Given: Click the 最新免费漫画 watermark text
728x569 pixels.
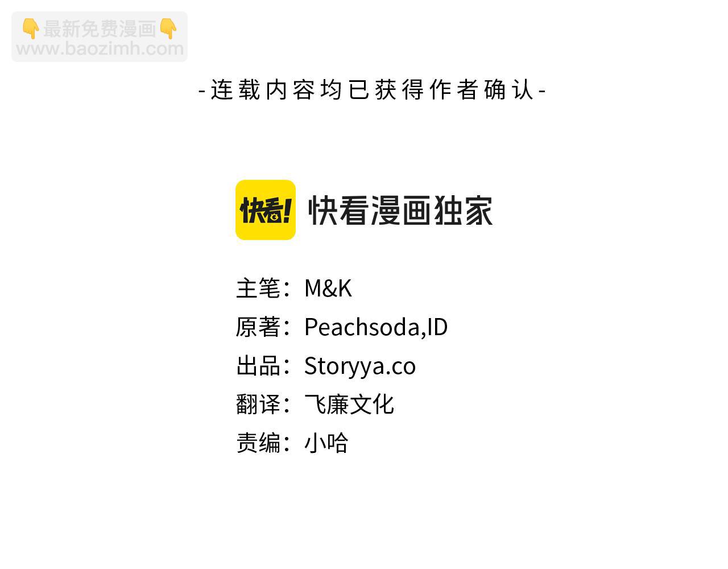Looking at the screenshot, I should [x=100, y=28].
